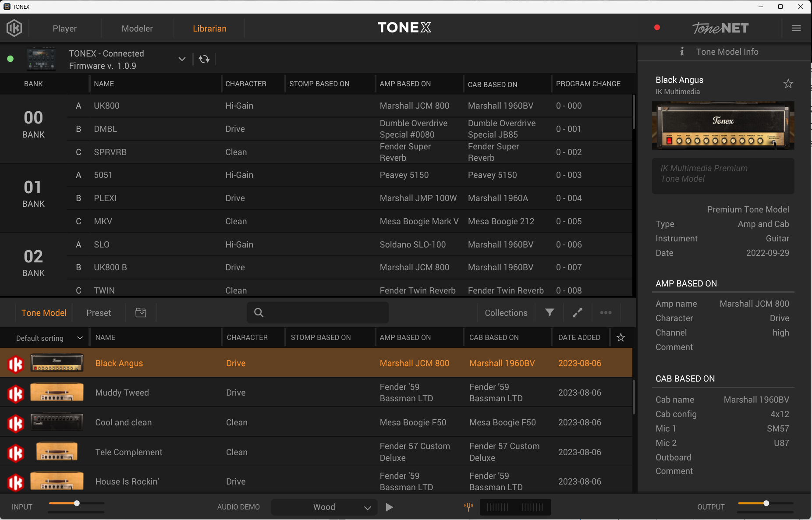Switch to the Player tab

click(x=65, y=28)
